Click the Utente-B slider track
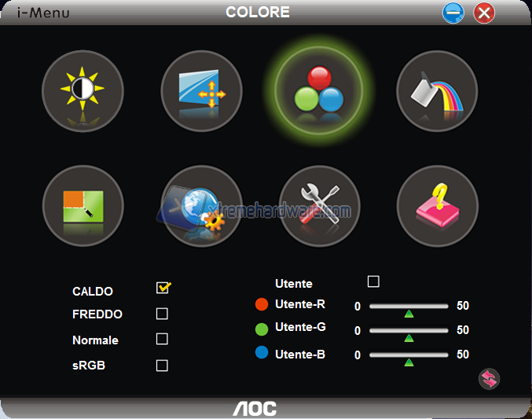The image size is (532, 419). coord(409,355)
